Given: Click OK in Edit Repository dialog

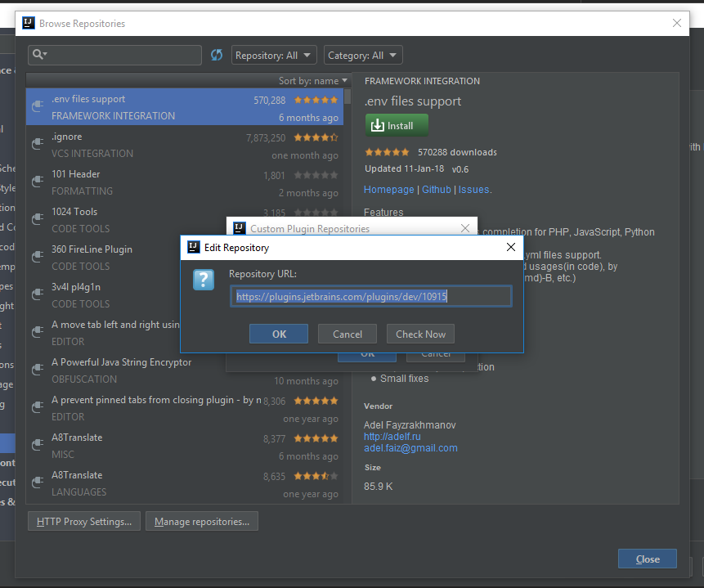Looking at the screenshot, I should click(279, 334).
